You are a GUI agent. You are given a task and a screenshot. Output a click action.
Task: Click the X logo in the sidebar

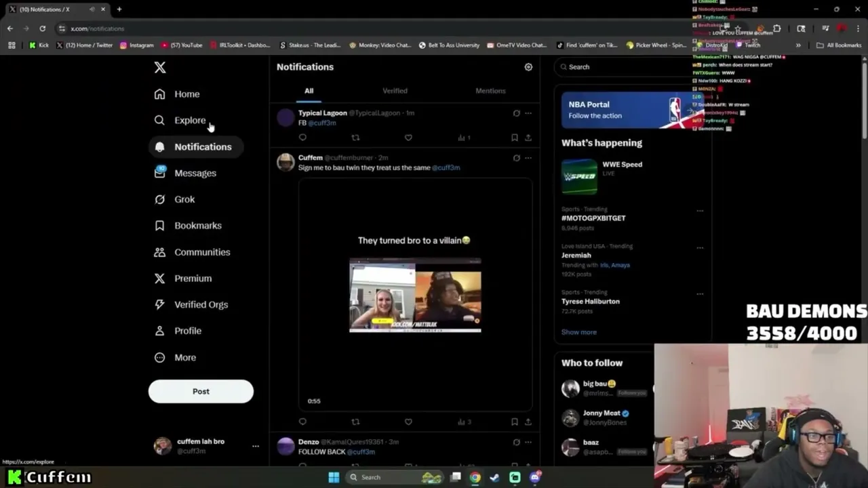[x=160, y=67]
